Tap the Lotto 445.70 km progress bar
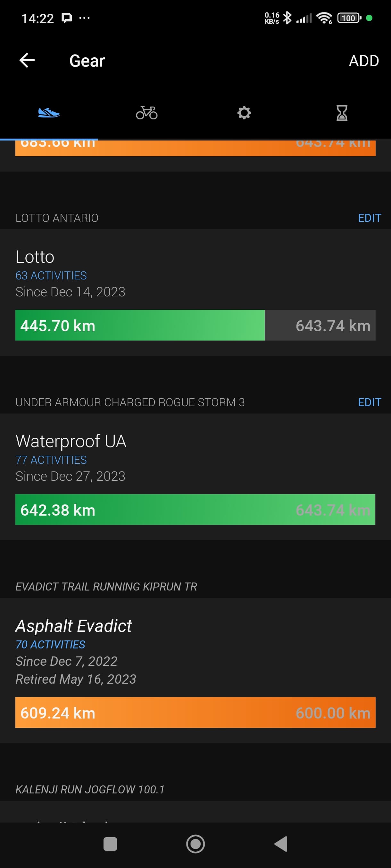Image resolution: width=391 pixels, height=868 pixels. [x=195, y=325]
